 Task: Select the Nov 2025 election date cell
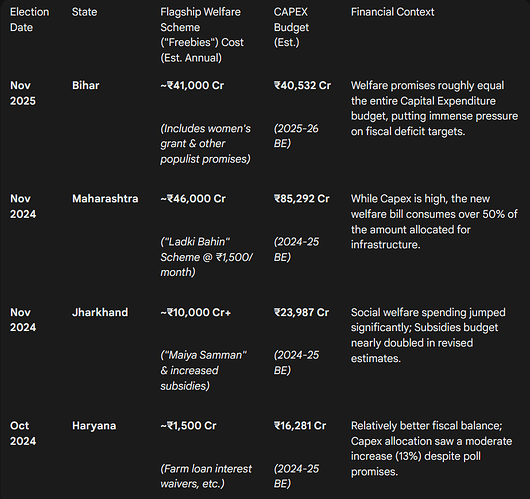[23, 93]
